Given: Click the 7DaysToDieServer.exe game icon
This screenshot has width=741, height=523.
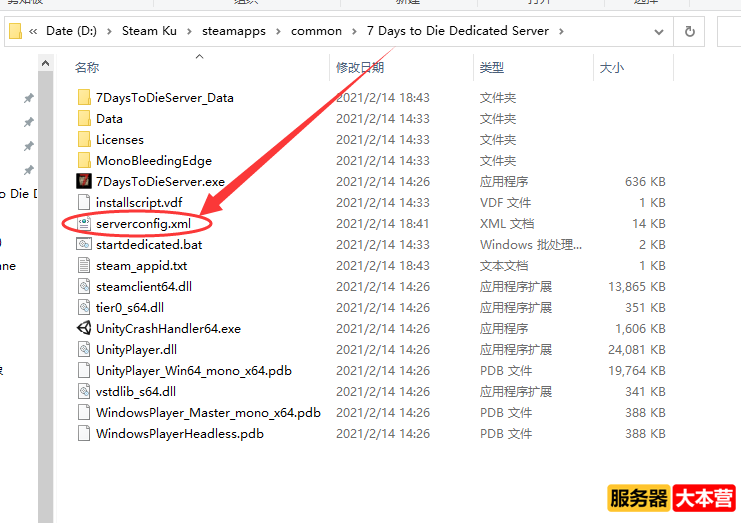Looking at the screenshot, I should click(84, 182).
